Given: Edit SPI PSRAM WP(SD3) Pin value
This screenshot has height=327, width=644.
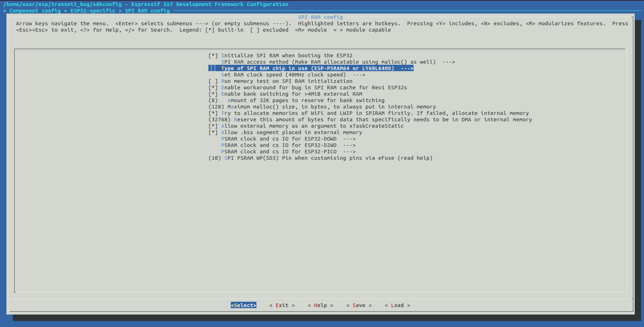Looking at the screenshot, I should click(x=320, y=158).
